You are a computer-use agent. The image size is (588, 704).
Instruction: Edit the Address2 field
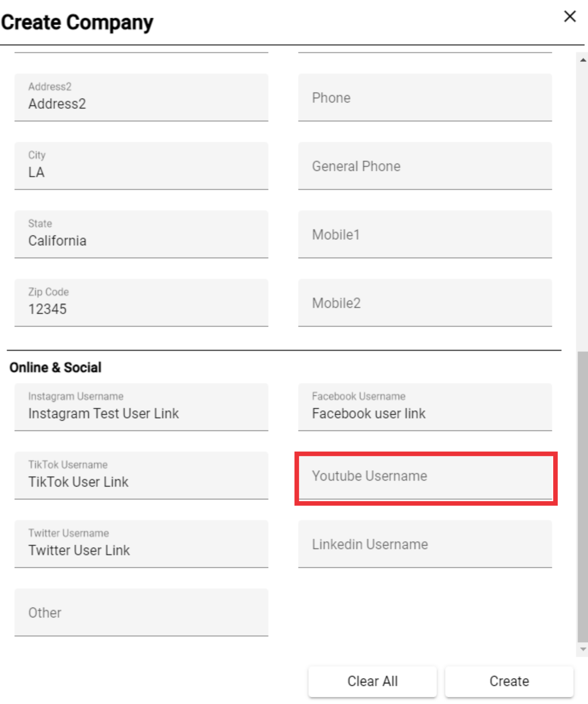[141, 97]
